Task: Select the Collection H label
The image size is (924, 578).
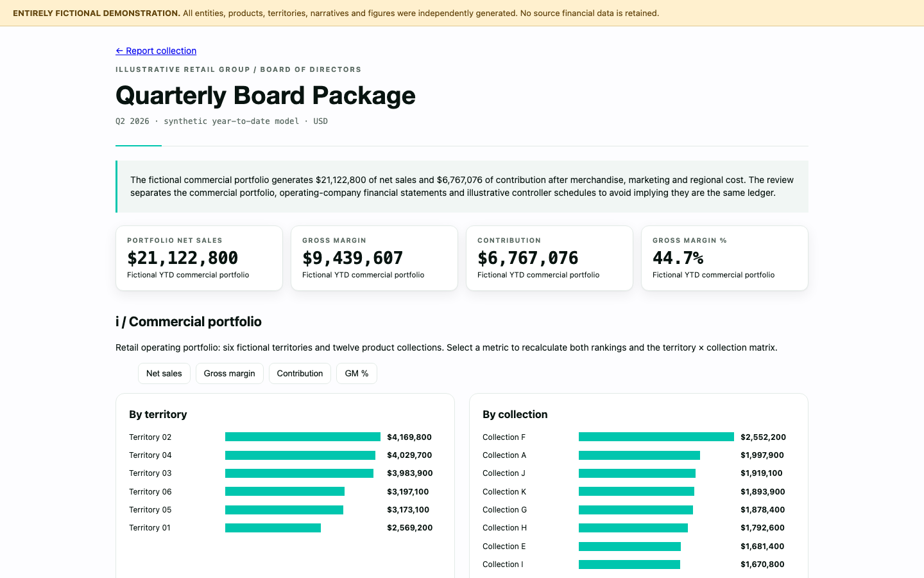Action: tap(505, 528)
